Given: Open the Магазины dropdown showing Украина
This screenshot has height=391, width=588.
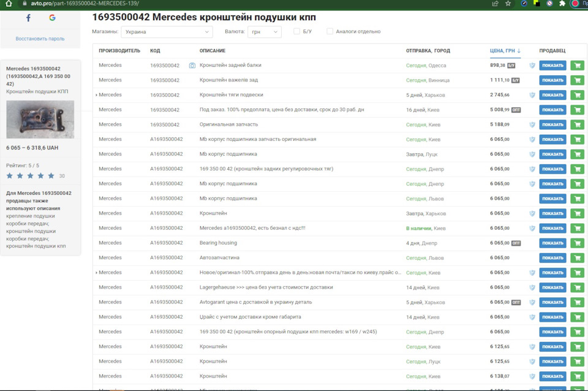Looking at the screenshot, I should [167, 32].
